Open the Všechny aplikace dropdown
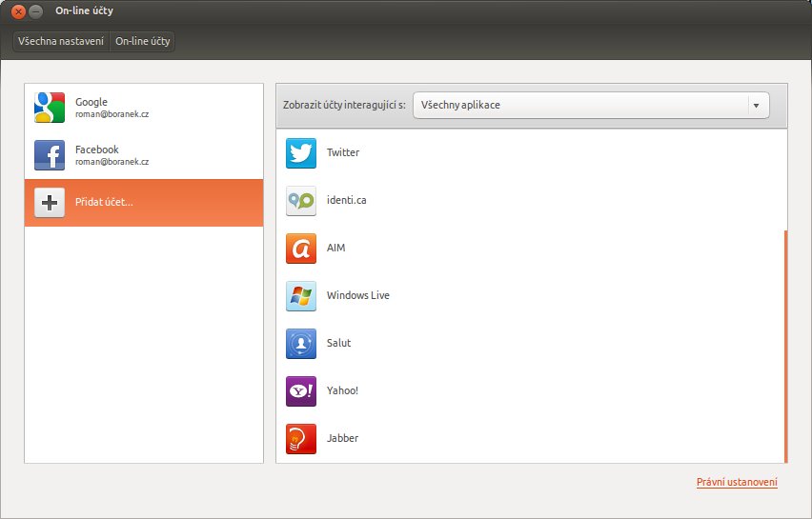The height and width of the screenshot is (519, 812). tap(591, 105)
